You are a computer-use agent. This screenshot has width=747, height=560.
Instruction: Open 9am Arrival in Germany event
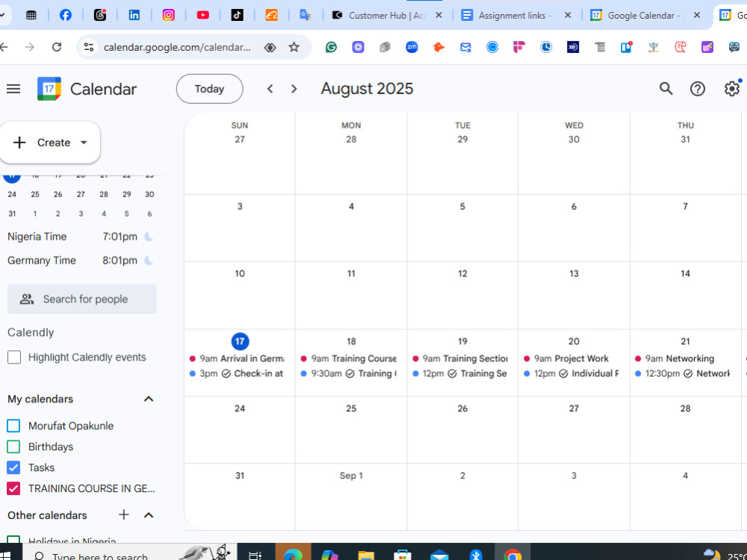(x=238, y=358)
